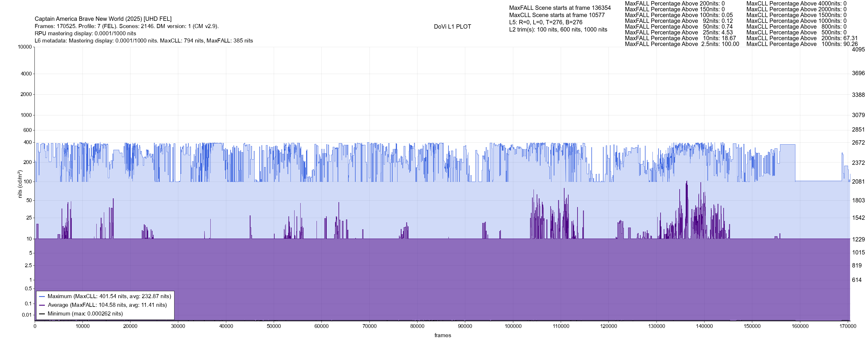Click the black Minimum legend line swatch
This screenshot has width=868, height=347.
coord(42,314)
